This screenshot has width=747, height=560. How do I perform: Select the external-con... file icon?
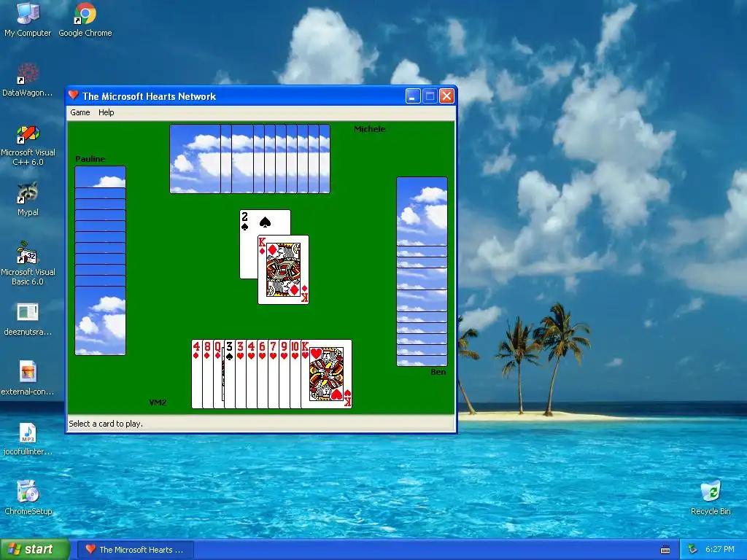(x=28, y=378)
